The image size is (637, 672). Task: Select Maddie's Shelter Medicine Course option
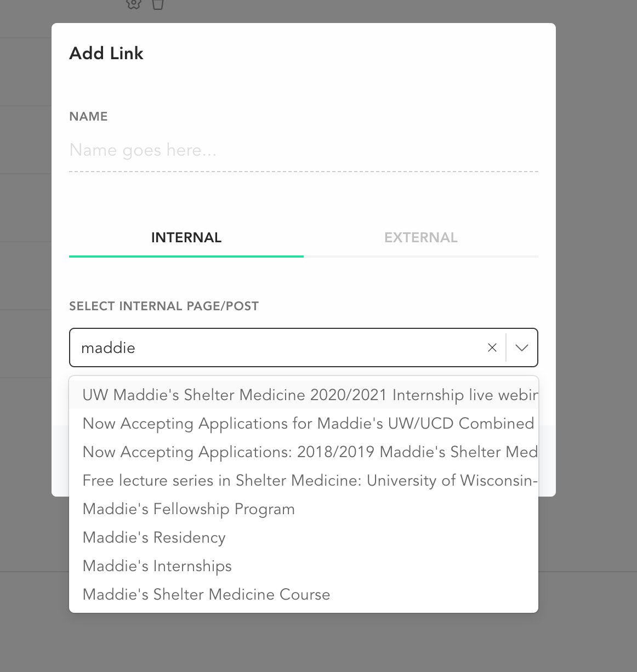coord(206,595)
